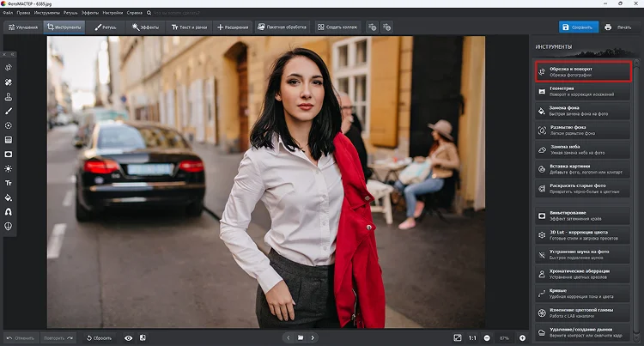Select the healing brush bandage tool
644x346 pixels.
click(9, 82)
